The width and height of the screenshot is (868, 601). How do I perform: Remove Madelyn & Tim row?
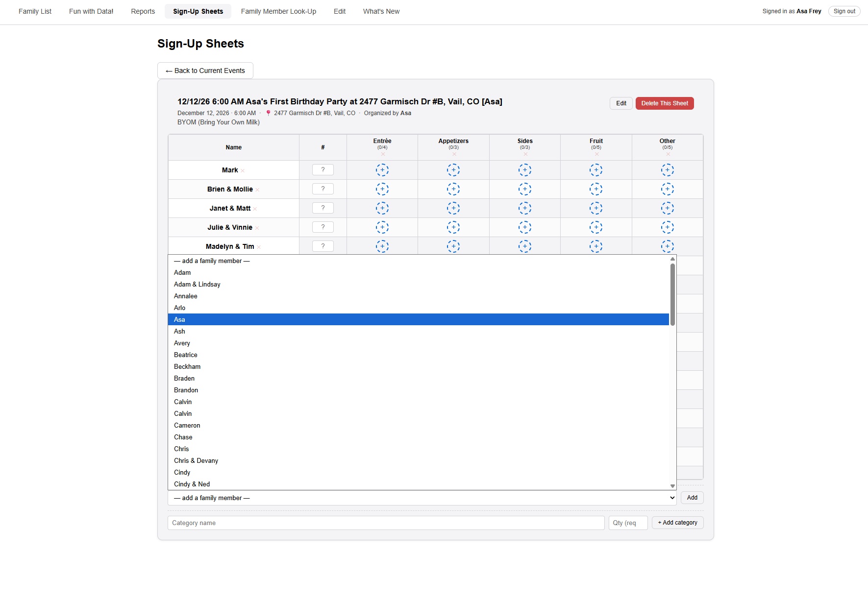[259, 247]
